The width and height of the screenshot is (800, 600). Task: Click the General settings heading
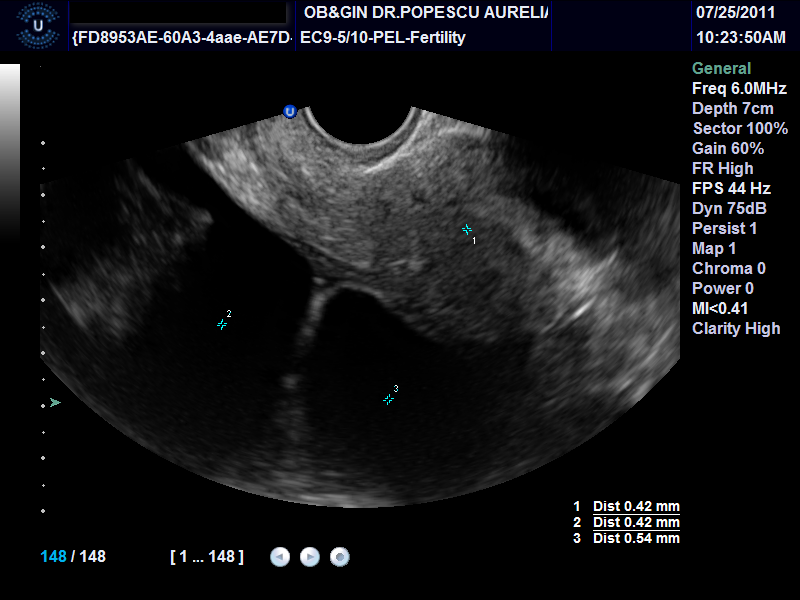(x=721, y=68)
